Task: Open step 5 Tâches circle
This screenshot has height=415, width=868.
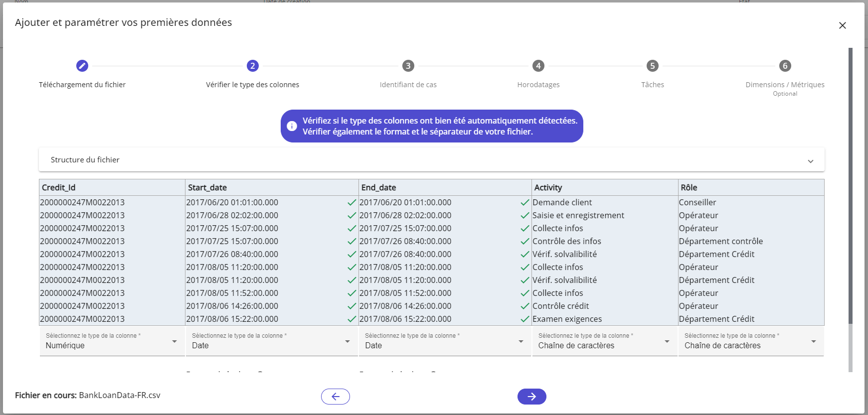Action: click(653, 66)
